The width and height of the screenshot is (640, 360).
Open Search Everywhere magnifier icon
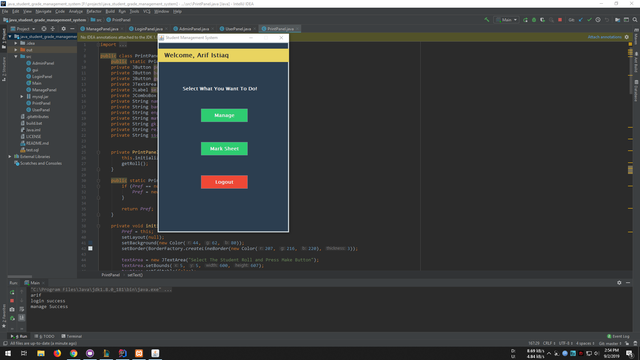point(635,20)
